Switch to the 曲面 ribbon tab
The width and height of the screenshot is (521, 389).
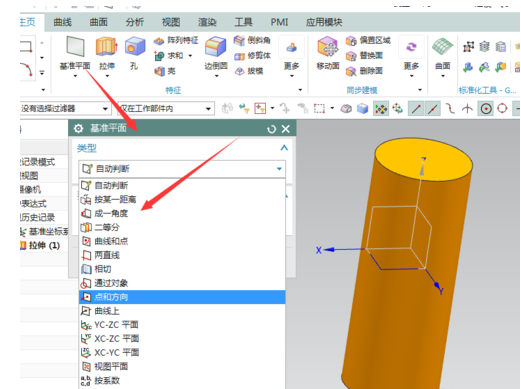point(99,22)
